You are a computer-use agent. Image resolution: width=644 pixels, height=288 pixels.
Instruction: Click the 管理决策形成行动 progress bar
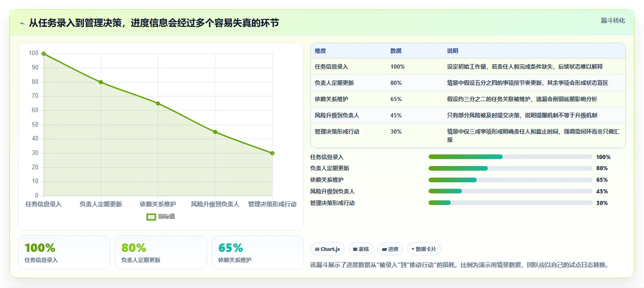tap(510, 203)
